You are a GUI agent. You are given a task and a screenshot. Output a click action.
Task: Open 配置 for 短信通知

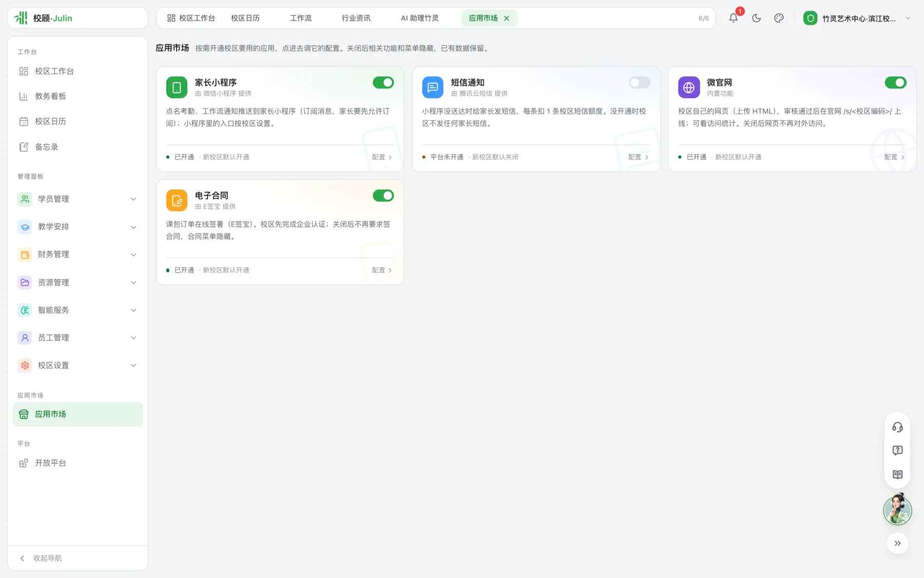[x=638, y=157]
